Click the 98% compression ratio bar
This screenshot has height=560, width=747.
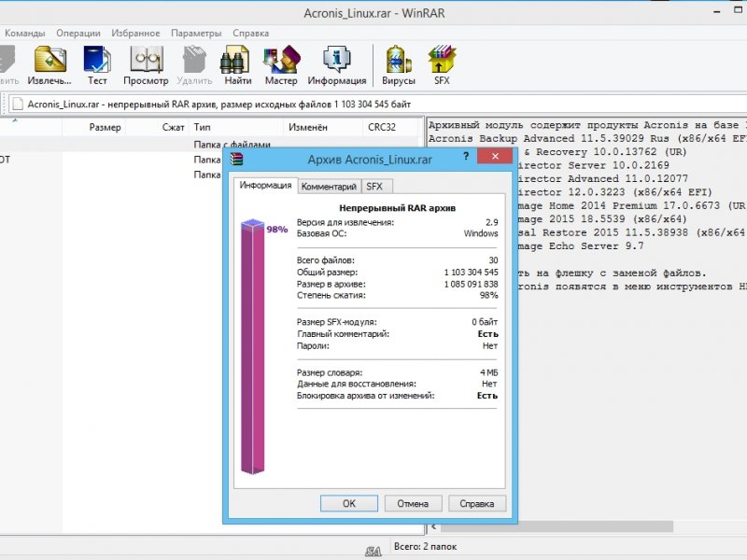pyautogui.click(x=252, y=346)
